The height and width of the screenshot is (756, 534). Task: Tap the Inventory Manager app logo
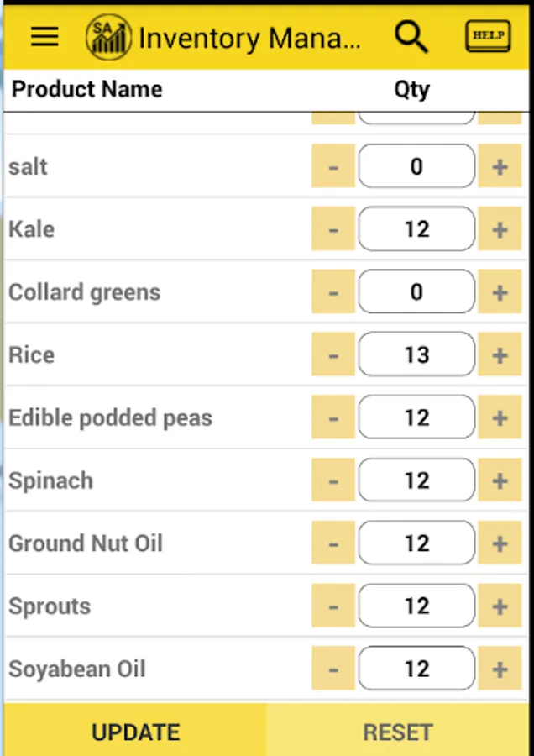click(107, 38)
